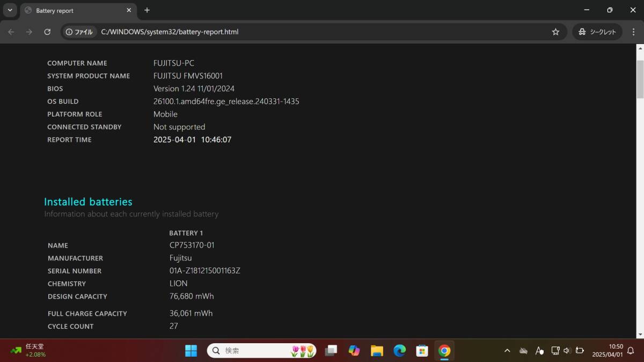644x362 pixels.
Task: Click the BATTERY 1 column header
Action: tap(186, 233)
